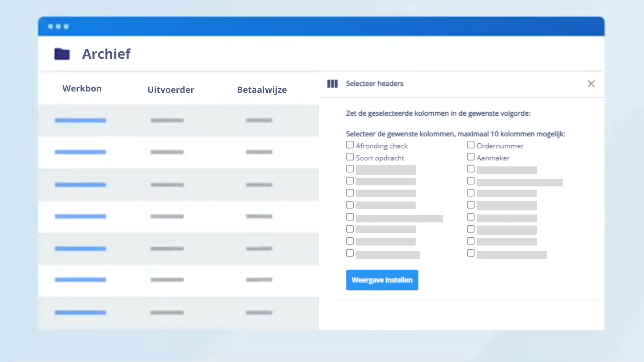Click the three dots in window title bar
The width and height of the screenshot is (644, 362).
[58, 26]
